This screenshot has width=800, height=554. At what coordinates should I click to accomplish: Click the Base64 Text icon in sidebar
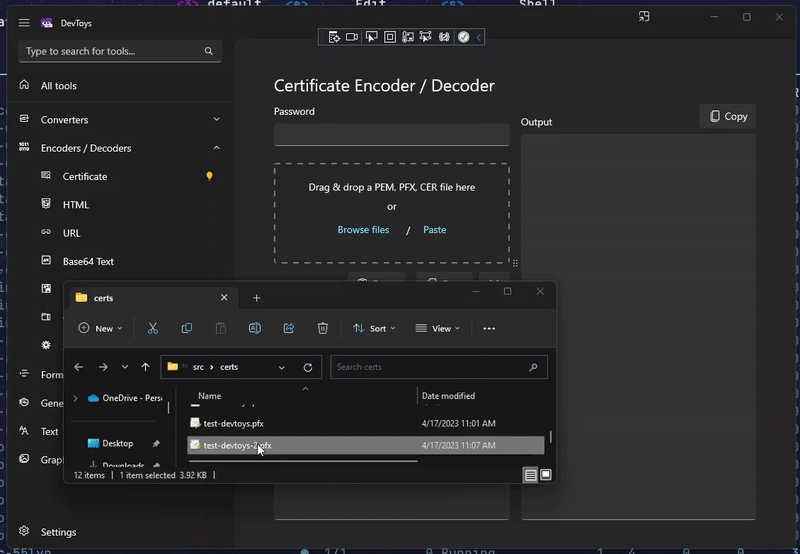pyautogui.click(x=46, y=260)
